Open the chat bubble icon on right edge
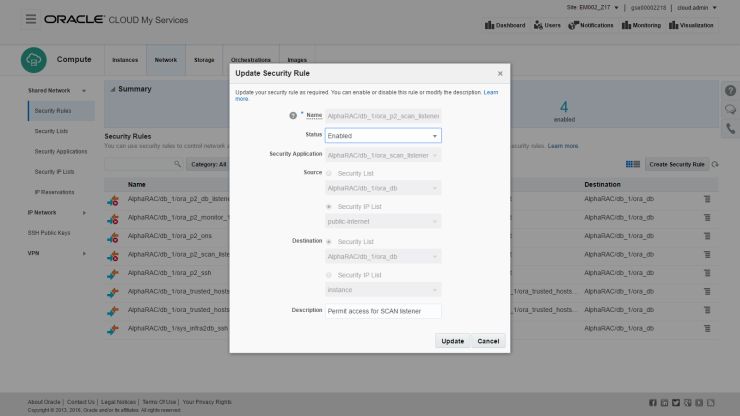740x416 pixels. pos(730,110)
